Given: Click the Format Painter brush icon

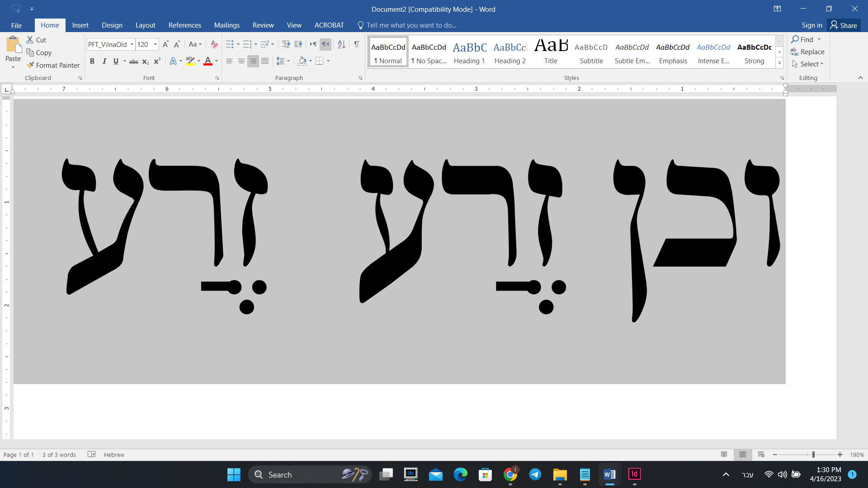Looking at the screenshot, I should pos(30,66).
